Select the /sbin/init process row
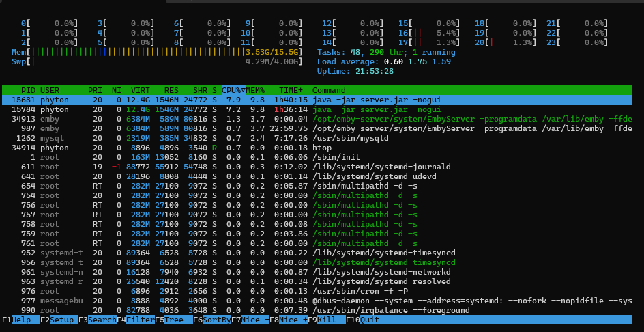This screenshot has height=332, width=644. click(x=317, y=157)
